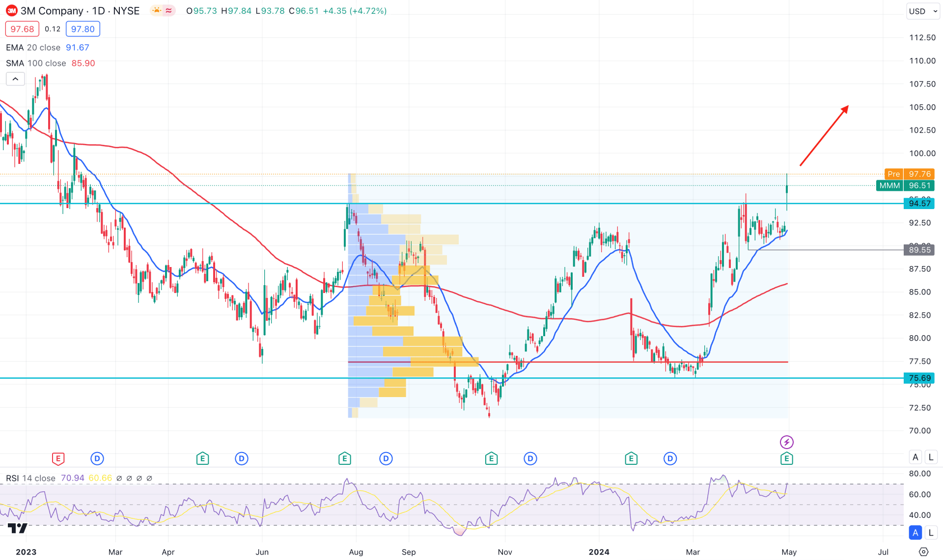This screenshot has height=560, width=943.
Task: Click the 2023 label on time axis
Action: pos(26,552)
